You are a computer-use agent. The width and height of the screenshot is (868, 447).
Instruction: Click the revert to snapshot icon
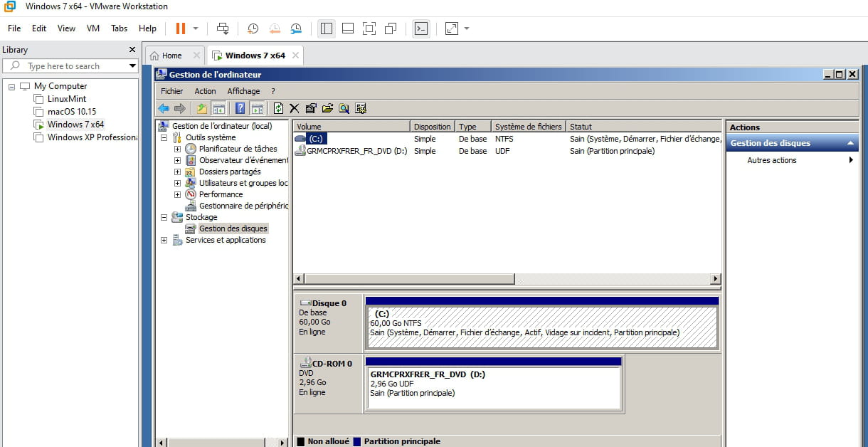pos(275,28)
